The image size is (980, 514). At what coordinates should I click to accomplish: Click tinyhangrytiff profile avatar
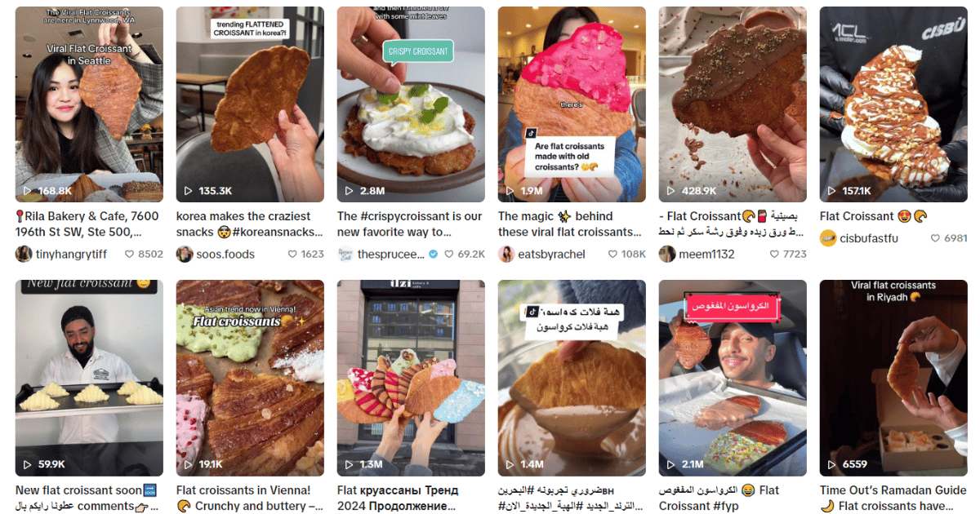coord(24,254)
